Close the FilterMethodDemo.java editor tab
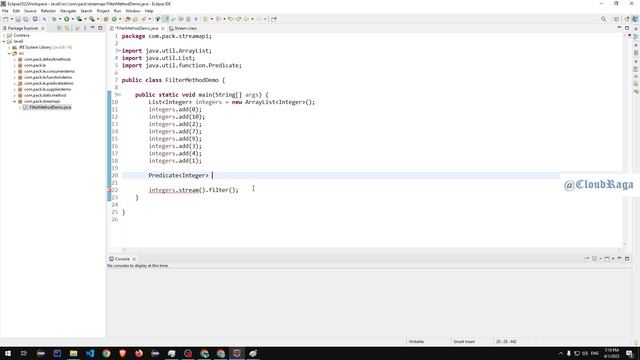This screenshot has height=360, width=640. pos(163,28)
